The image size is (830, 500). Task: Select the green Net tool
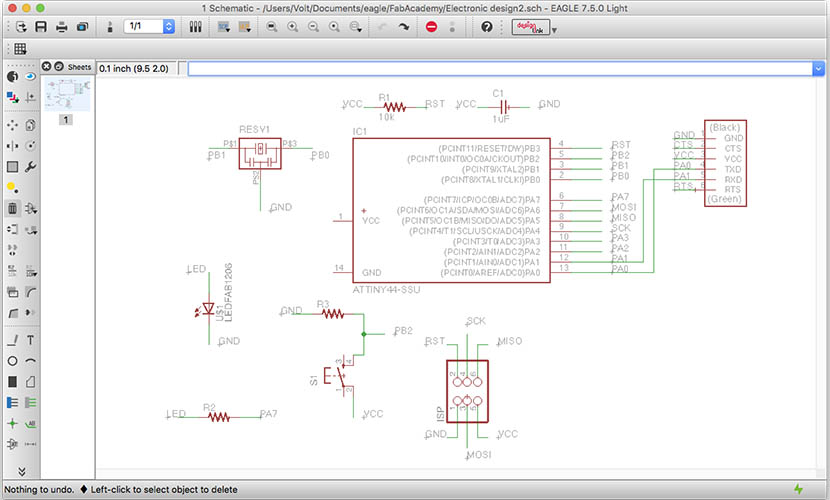point(30,403)
